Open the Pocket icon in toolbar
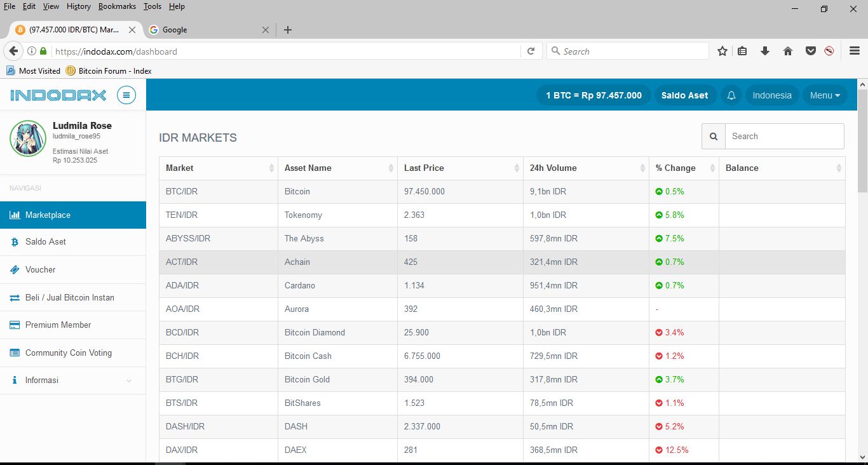Viewport: 868px width, 465px height. [811, 51]
